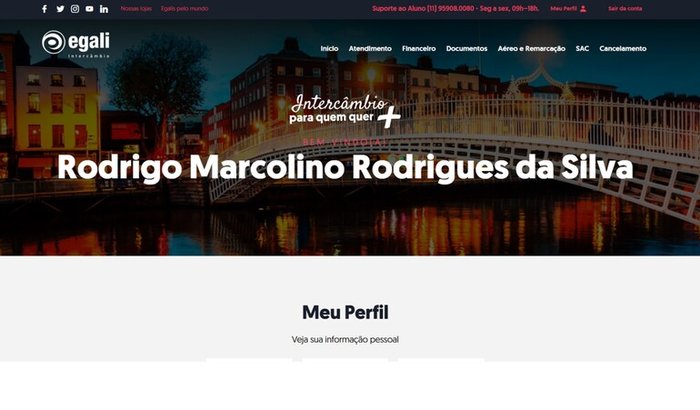This screenshot has height=410, width=700.
Task: Click Meu Perfil in the top bar
Action: click(x=563, y=8)
